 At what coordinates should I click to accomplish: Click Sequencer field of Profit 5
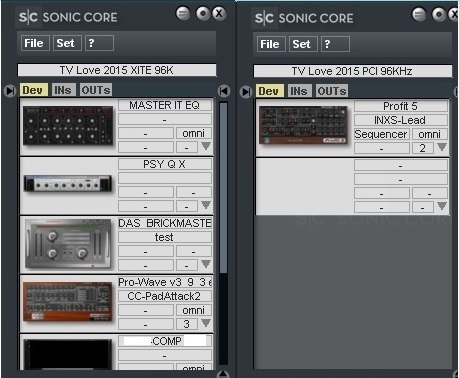[382, 134]
